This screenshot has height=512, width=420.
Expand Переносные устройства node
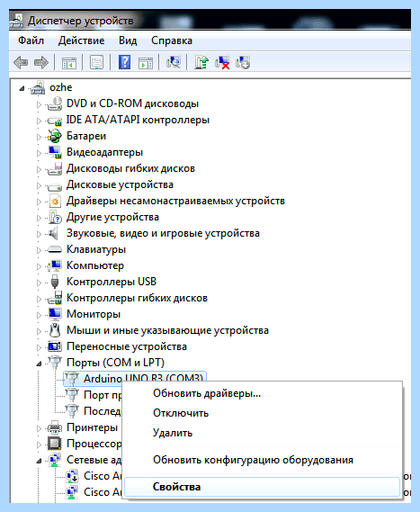(x=39, y=347)
